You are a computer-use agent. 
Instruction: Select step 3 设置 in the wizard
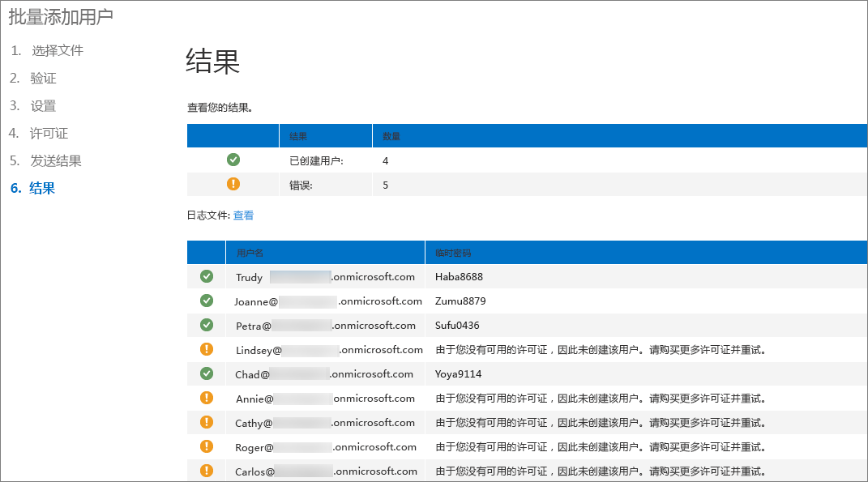point(43,105)
